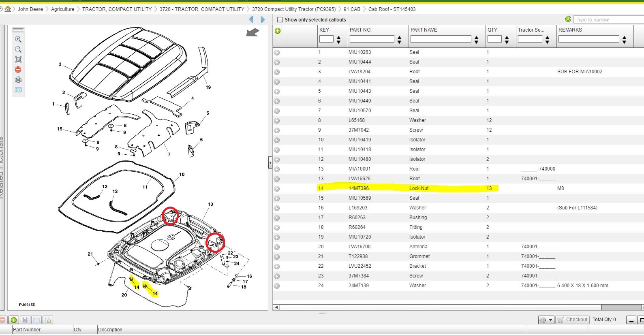Add LVA19204 Roof using its plus icon
644x335 pixels.
point(277,72)
